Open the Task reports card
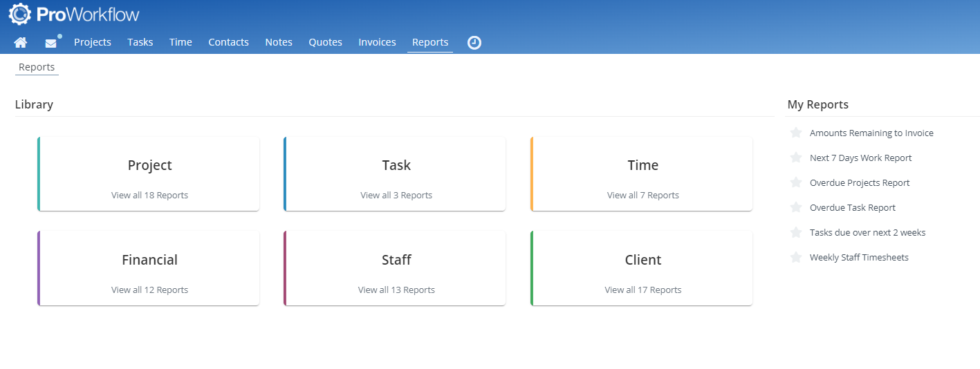 pos(395,174)
